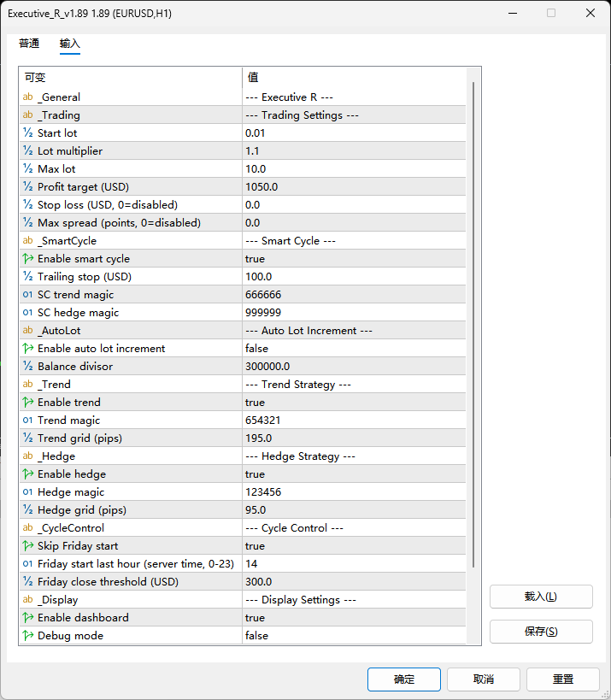Image resolution: width=611 pixels, height=700 pixels.
Task: Click the arrow icon beside Enable smart cycle
Action: pyautogui.click(x=27, y=259)
